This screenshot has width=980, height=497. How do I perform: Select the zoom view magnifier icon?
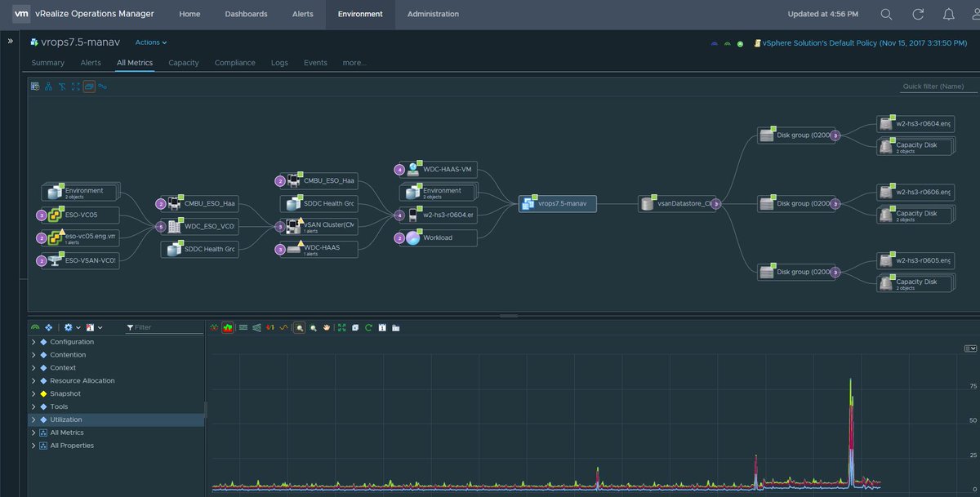pyautogui.click(x=314, y=327)
